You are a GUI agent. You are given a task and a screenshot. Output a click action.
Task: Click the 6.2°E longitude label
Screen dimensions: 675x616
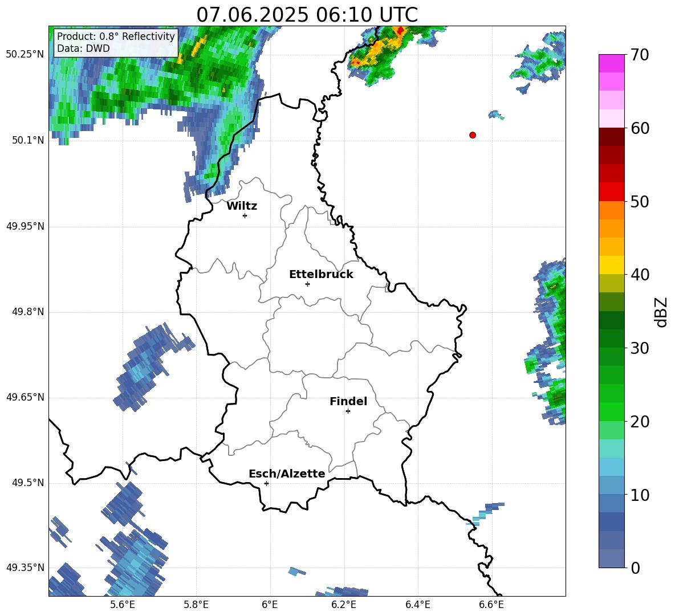pyautogui.click(x=344, y=605)
